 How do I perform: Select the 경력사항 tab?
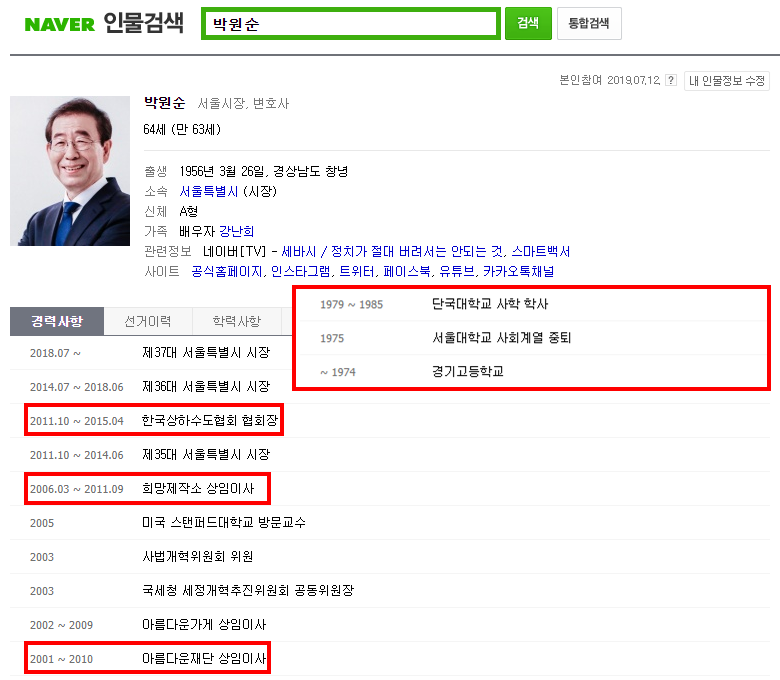pyautogui.click(x=57, y=321)
